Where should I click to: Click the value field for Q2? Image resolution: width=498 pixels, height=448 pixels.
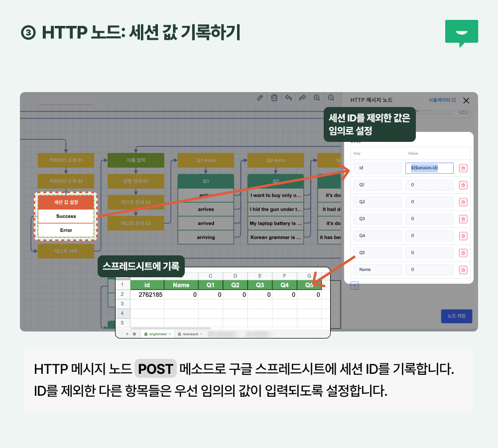click(x=429, y=202)
